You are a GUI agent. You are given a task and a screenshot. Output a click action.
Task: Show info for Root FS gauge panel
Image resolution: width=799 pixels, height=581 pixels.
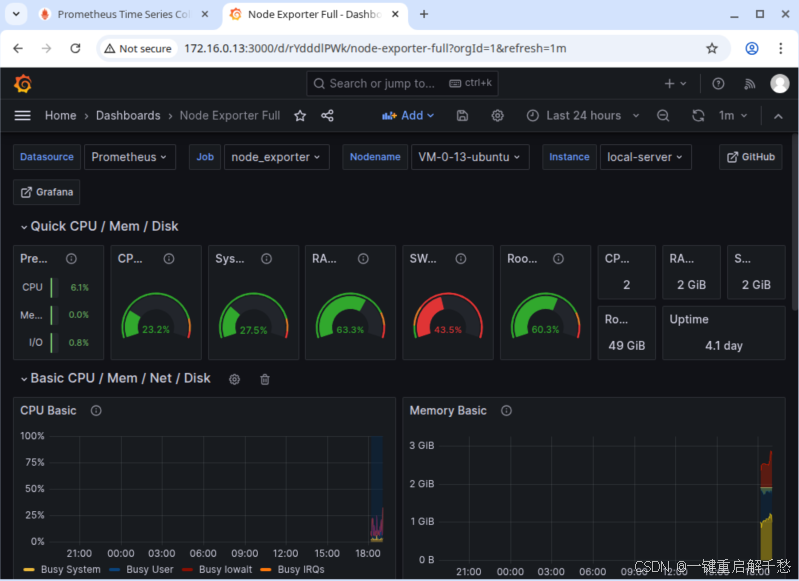coord(558,259)
